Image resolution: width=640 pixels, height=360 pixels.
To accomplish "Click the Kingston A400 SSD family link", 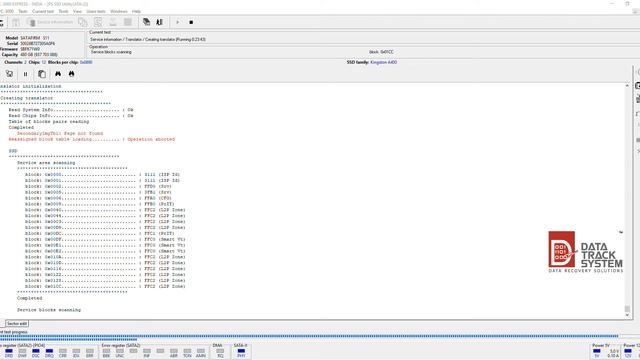I will point(383,62).
